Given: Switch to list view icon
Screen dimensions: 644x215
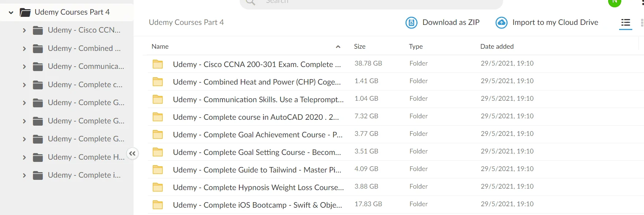Looking at the screenshot, I should [x=626, y=23].
